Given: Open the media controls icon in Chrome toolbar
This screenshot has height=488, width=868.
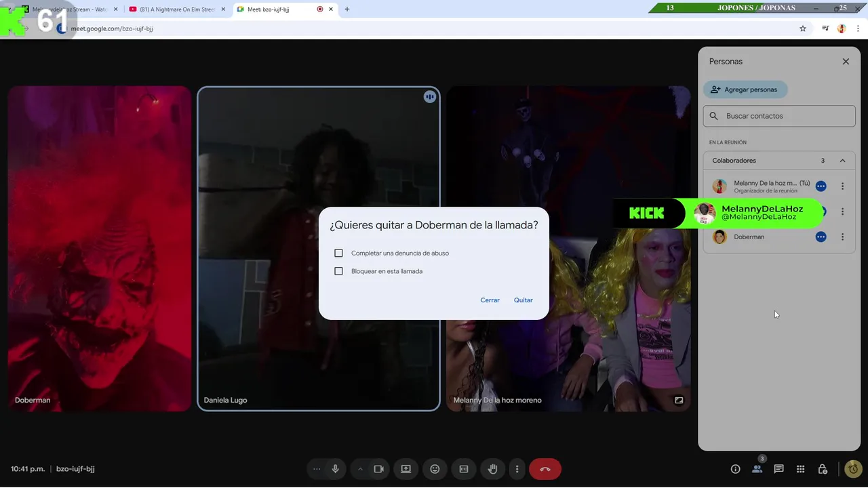Looking at the screenshot, I should point(825,28).
